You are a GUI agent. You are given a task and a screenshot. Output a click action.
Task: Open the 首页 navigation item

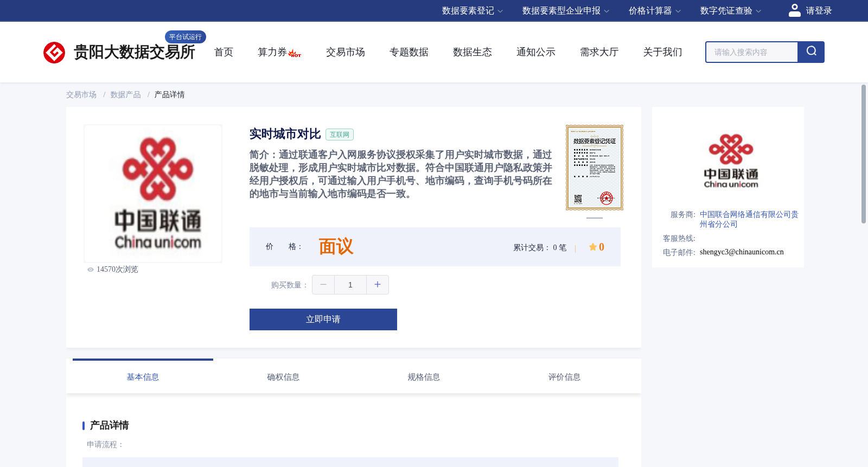tap(224, 52)
